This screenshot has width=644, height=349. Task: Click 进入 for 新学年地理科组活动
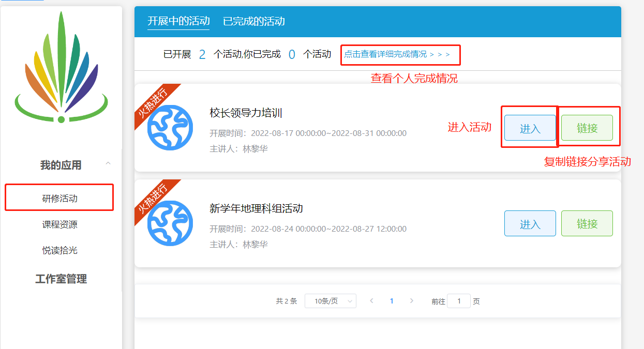(530, 224)
